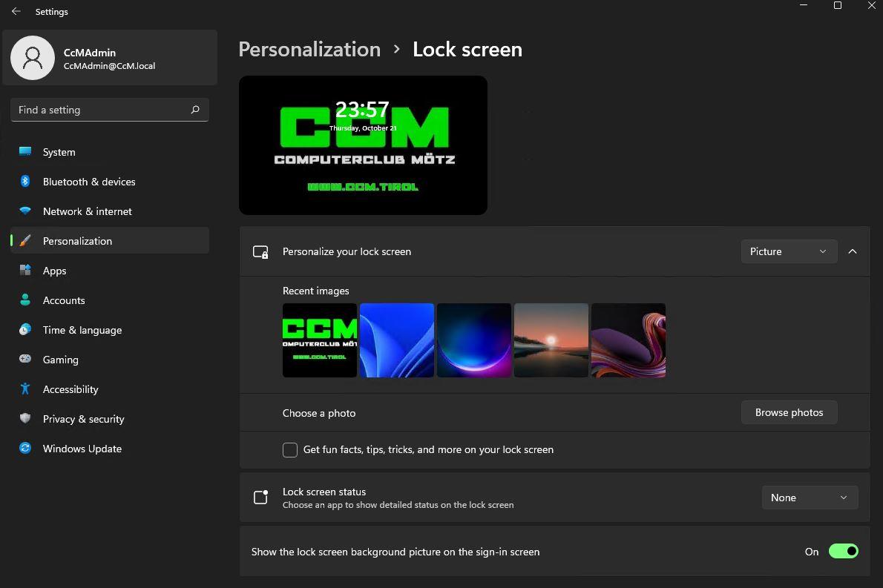This screenshot has width=883, height=588.
Task: Turn off sign-in screen background toggle
Action: pos(843,552)
